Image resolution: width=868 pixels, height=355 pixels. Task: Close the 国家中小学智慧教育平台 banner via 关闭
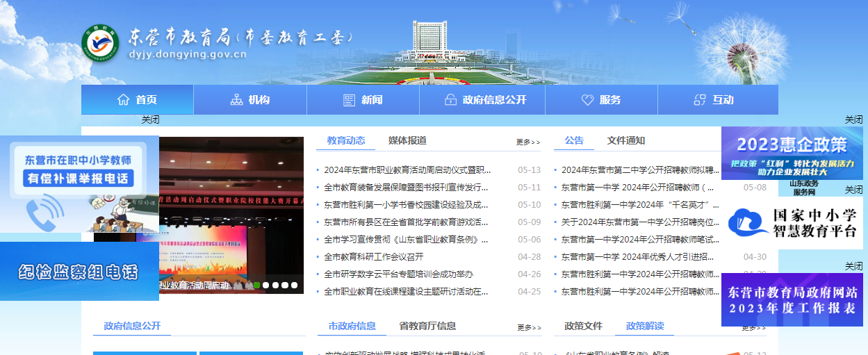[x=853, y=190]
